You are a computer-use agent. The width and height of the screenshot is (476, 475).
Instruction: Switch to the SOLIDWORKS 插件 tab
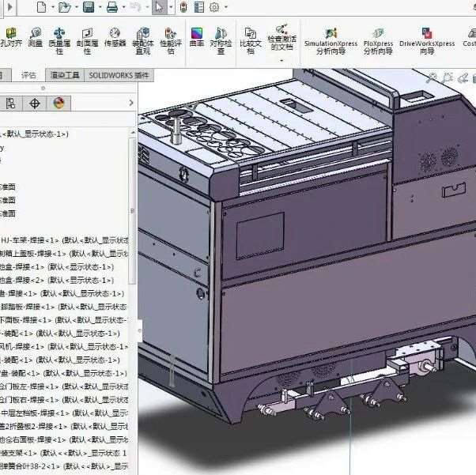point(119,75)
